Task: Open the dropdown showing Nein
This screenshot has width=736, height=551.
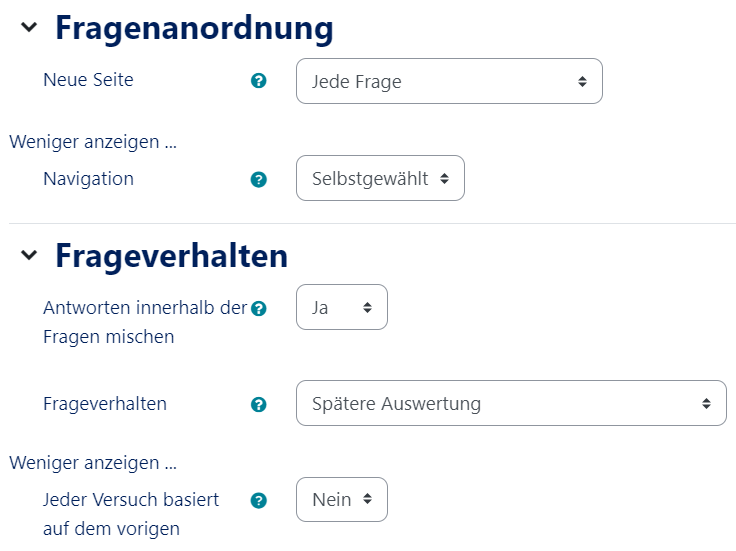Action: pos(341,499)
